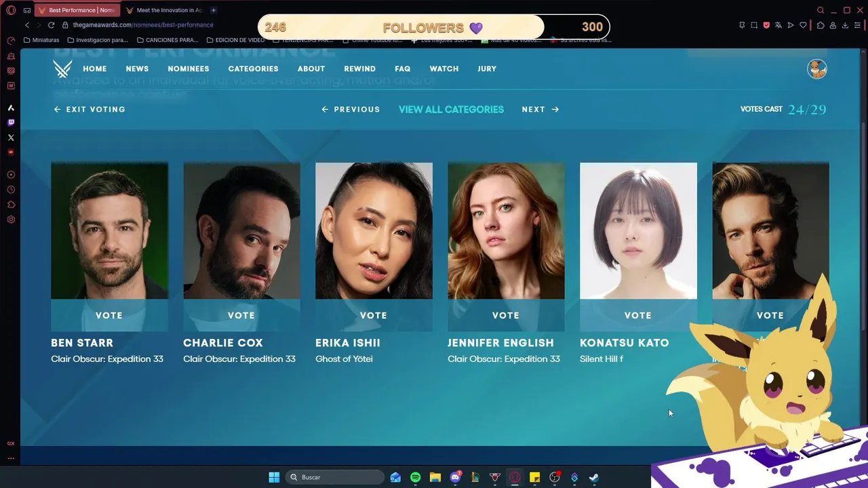Viewport: 868px width, 488px height.
Task: Click Ben Starr's portrait photo
Action: pos(109,230)
